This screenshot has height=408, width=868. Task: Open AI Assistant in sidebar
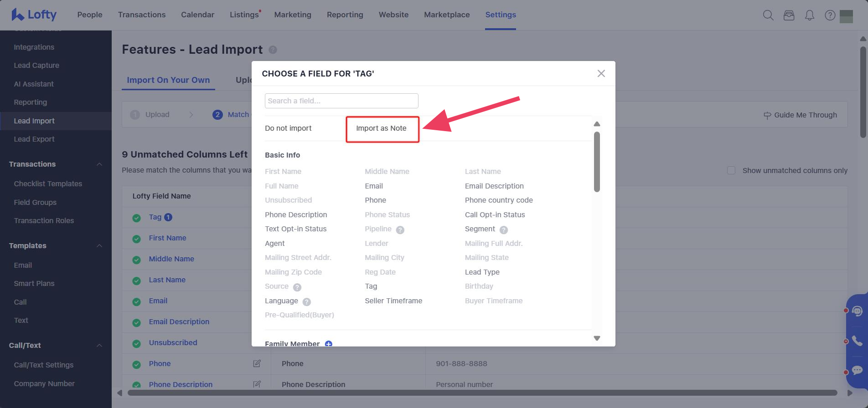click(34, 84)
